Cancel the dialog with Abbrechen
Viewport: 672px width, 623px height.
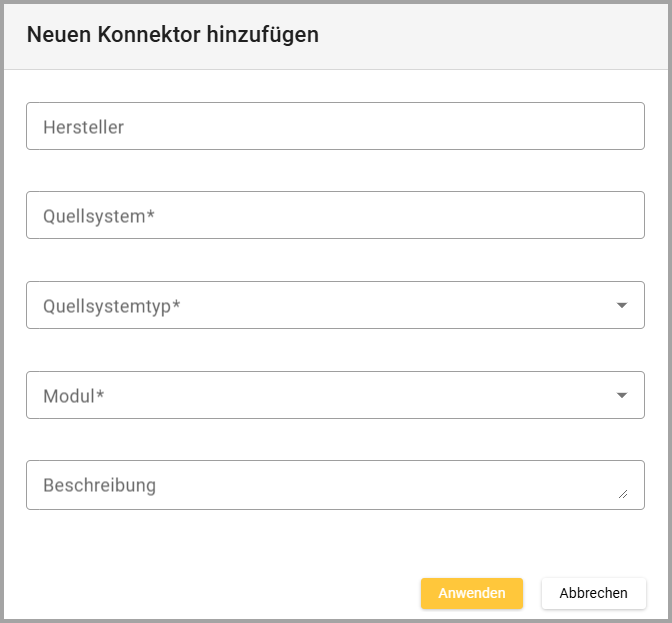coord(593,593)
